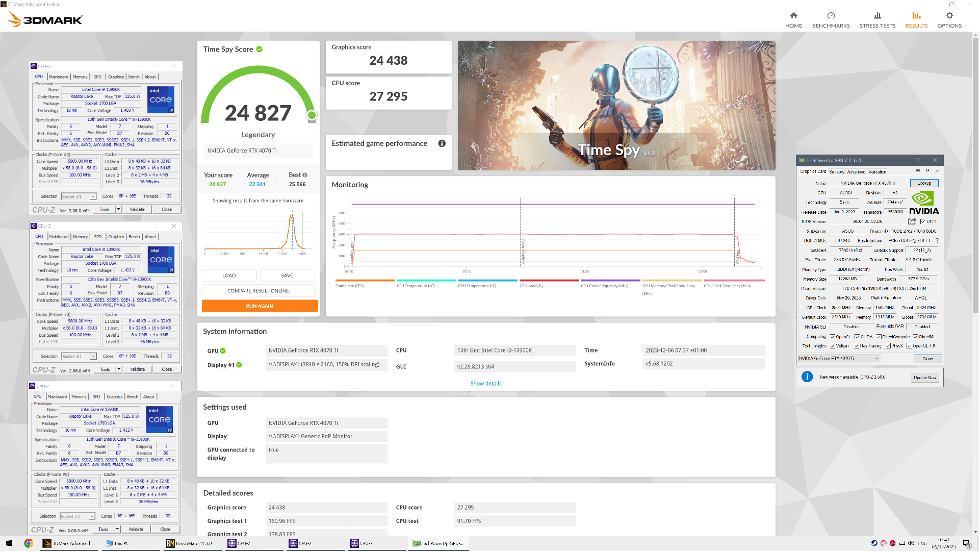The image size is (980, 552).
Task: Click Validate in top CPU-Z window
Action: click(x=137, y=210)
